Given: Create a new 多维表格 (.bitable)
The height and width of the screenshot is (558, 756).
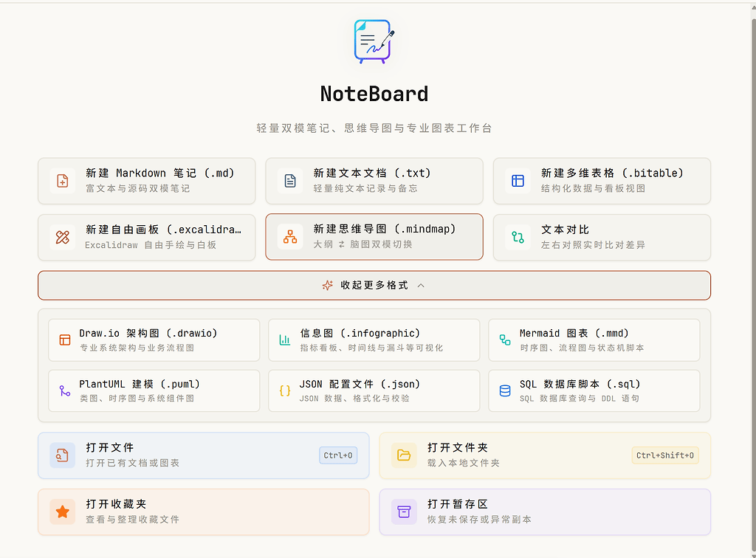Looking at the screenshot, I should (602, 181).
